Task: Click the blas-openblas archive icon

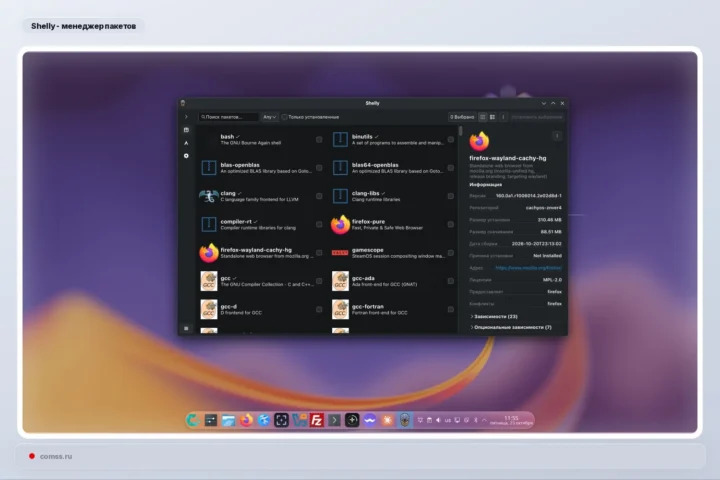Action: 209,168
